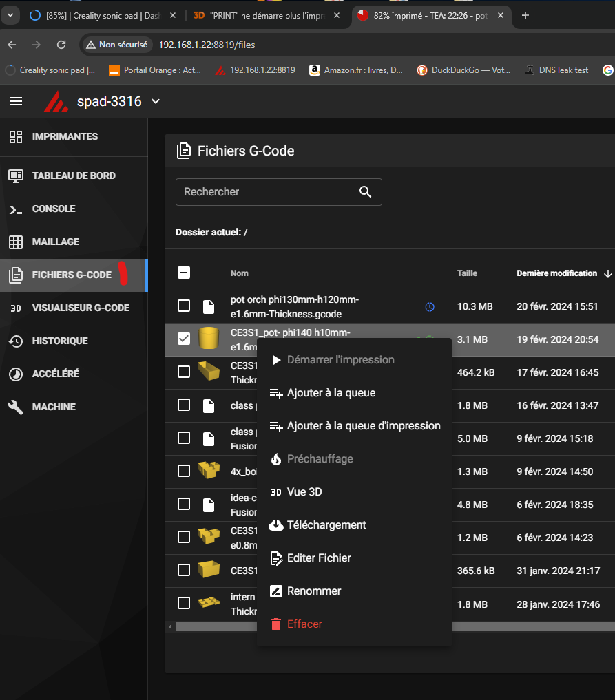The height and width of the screenshot is (700, 615).
Task: Select Fichiers G-Code in sidebar
Action: (74, 275)
